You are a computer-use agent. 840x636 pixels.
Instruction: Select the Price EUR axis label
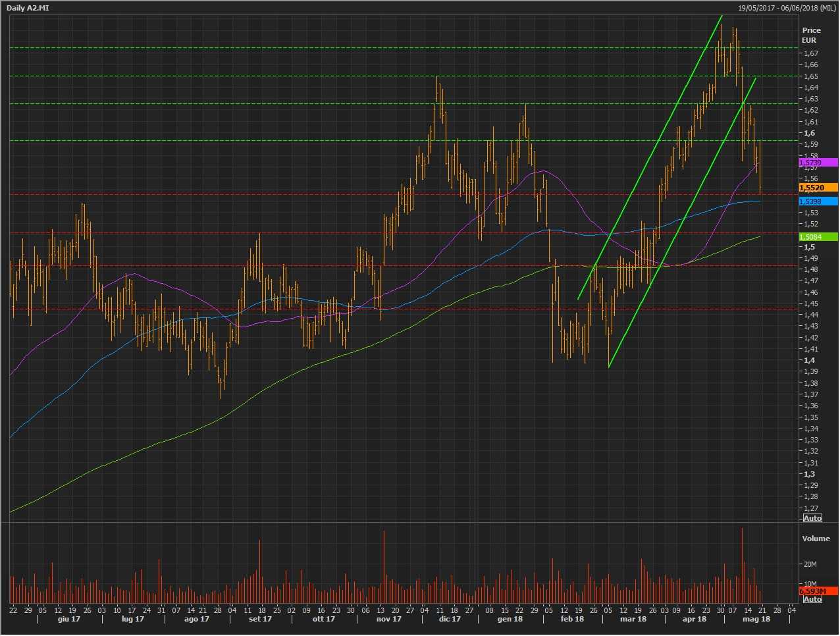coord(811,35)
